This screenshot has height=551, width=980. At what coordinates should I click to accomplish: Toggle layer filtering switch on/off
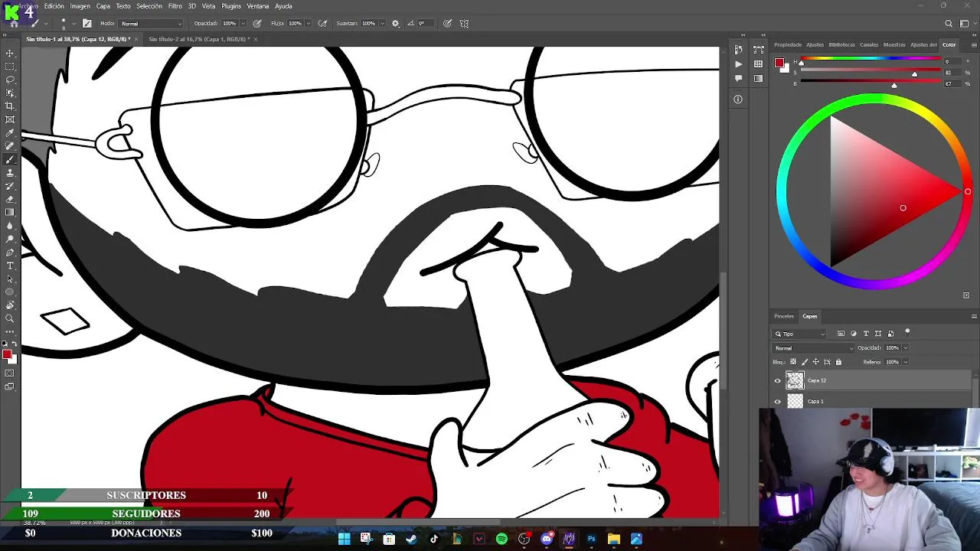pos(907,332)
